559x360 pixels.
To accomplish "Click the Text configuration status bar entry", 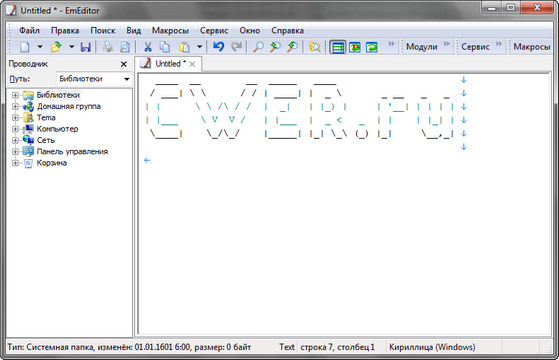I will 287,347.
